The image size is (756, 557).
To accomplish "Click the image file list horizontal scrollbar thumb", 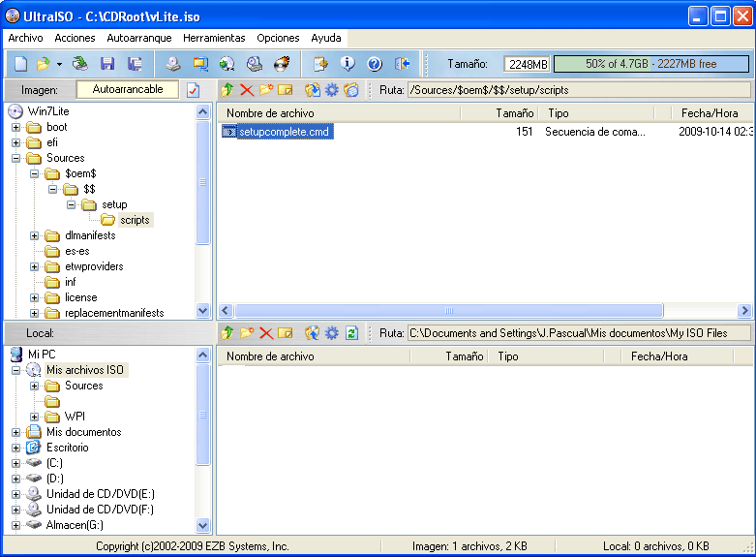I will pos(449,310).
